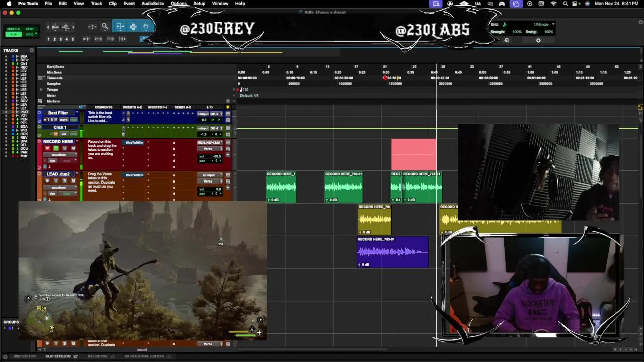644x362 pixels.
Task: Click the clip effects icon in bottom bar
Action: pos(76,356)
